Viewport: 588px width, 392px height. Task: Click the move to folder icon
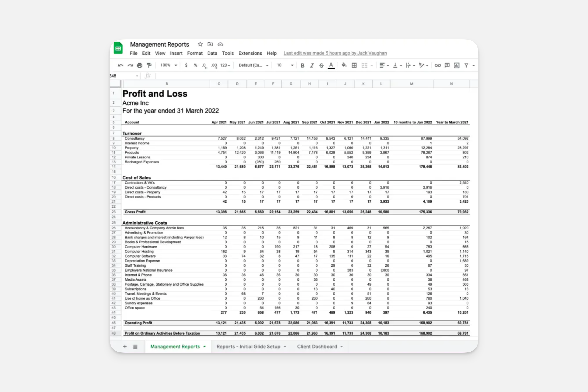tap(210, 44)
